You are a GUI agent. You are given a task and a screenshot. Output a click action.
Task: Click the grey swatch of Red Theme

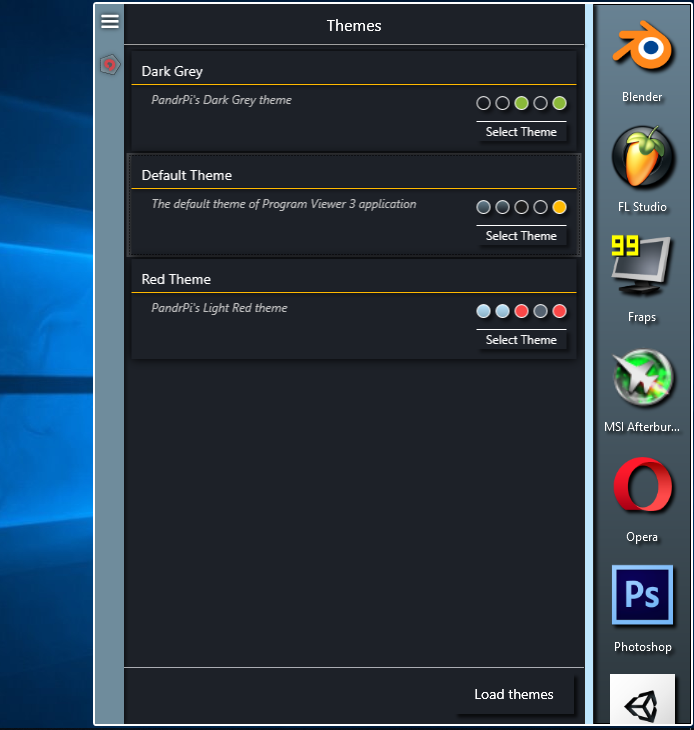tap(540, 311)
